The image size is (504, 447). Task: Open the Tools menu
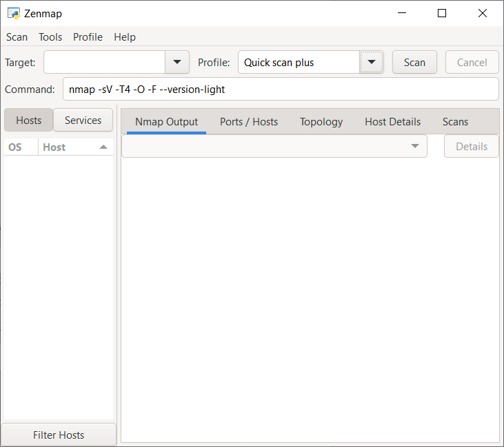point(50,37)
